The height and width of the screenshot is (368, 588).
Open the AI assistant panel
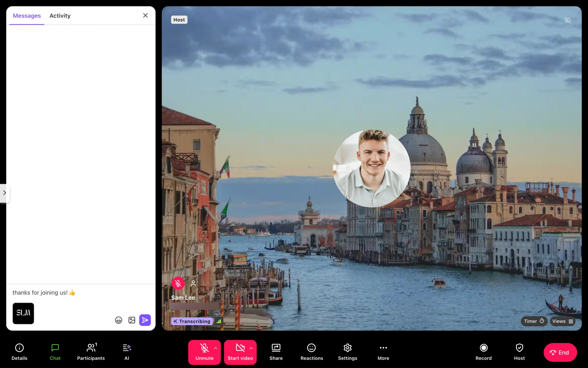(127, 352)
